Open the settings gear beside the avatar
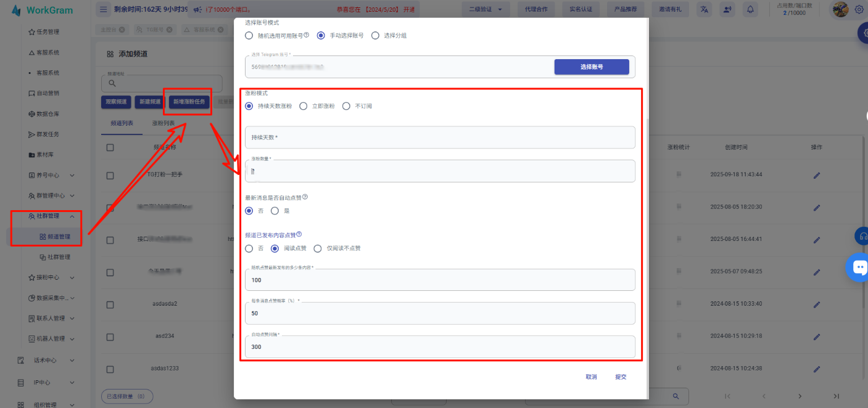This screenshot has width=868, height=408. coord(859,9)
